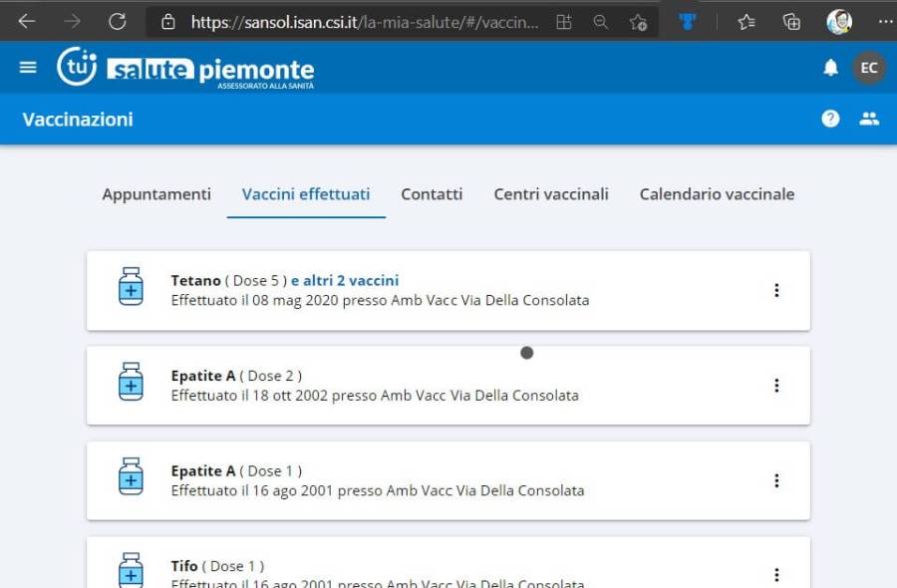Open options menu for Tifo Dose 1

[776, 574]
